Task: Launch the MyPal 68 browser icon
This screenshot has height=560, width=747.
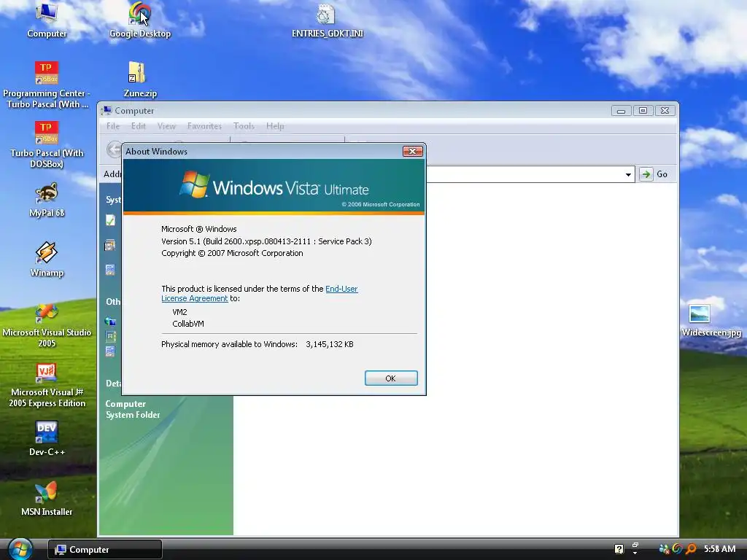Action: [x=47, y=200]
